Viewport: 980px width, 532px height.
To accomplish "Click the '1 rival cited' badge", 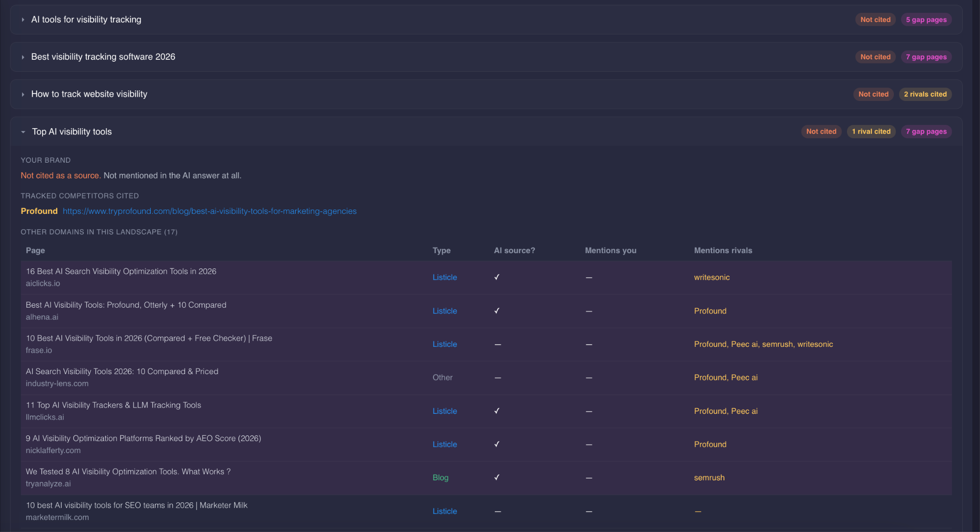I will click(x=871, y=132).
